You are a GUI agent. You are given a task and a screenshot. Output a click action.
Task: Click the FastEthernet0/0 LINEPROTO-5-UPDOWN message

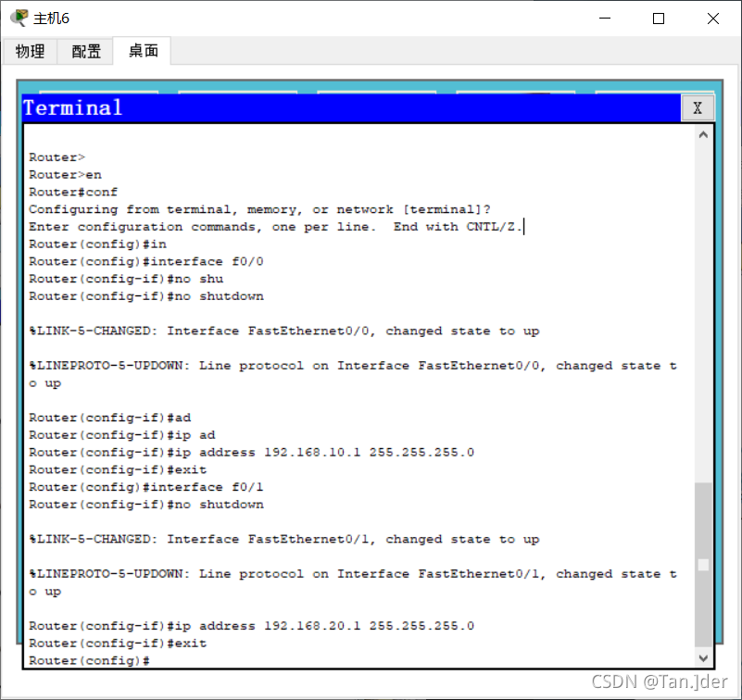pos(353,374)
